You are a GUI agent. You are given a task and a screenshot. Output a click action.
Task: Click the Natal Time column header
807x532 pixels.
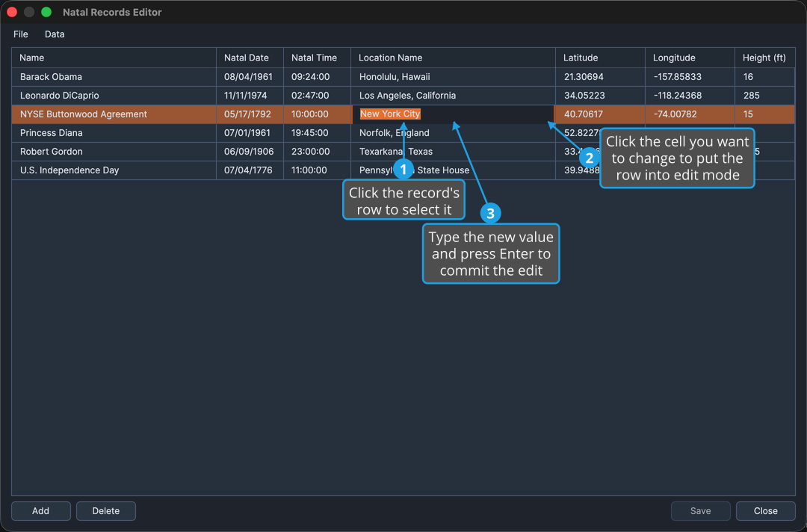(x=317, y=58)
